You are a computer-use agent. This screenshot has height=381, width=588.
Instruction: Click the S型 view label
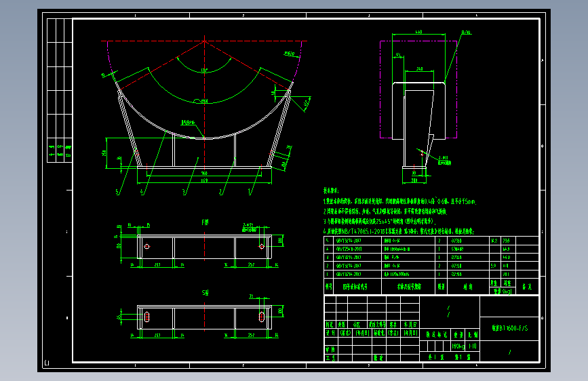pos(205,292)
